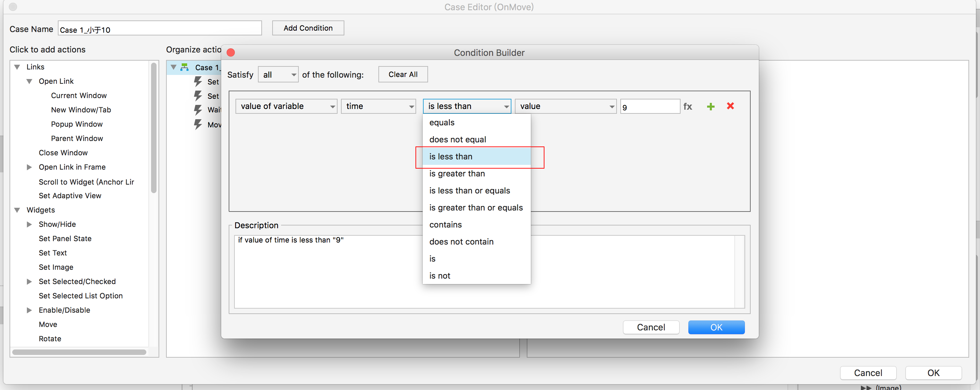The width and height of the screenshot is (980, 390).
Task: Click the horizontal scrollbar under the actions list
Action: pyautogui.click(x=79, y=352)
